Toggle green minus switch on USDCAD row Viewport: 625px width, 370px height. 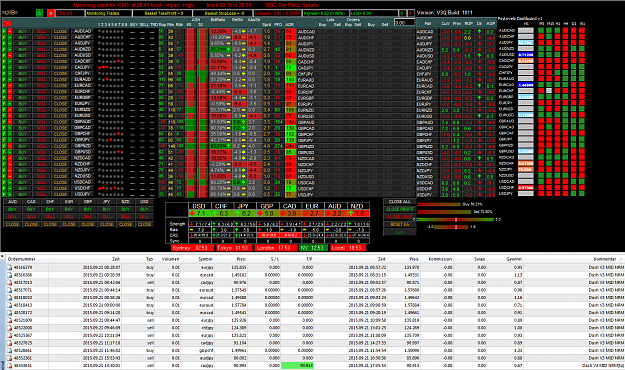click(10, 182)
